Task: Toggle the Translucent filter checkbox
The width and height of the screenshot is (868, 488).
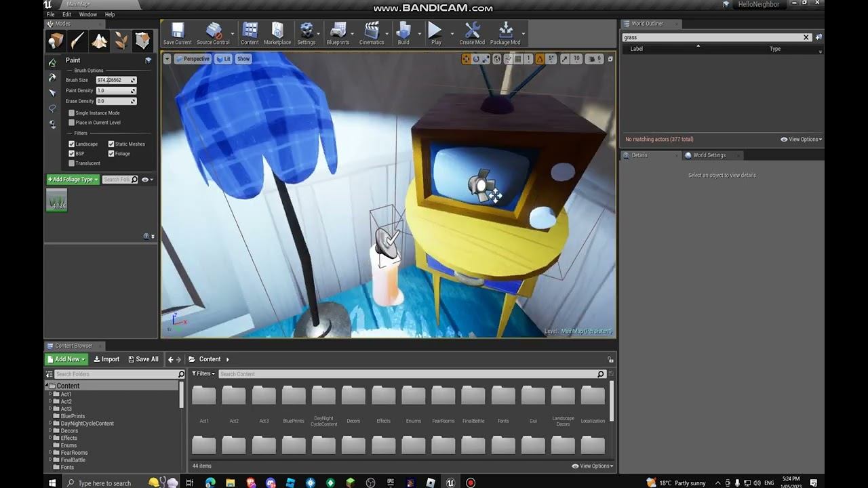Action: 72,163
